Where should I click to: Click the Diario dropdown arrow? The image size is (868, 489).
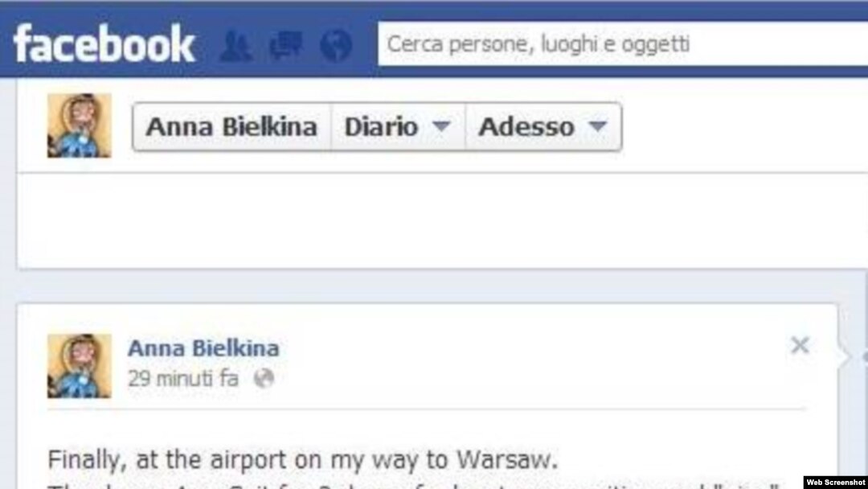pos(441,127)
